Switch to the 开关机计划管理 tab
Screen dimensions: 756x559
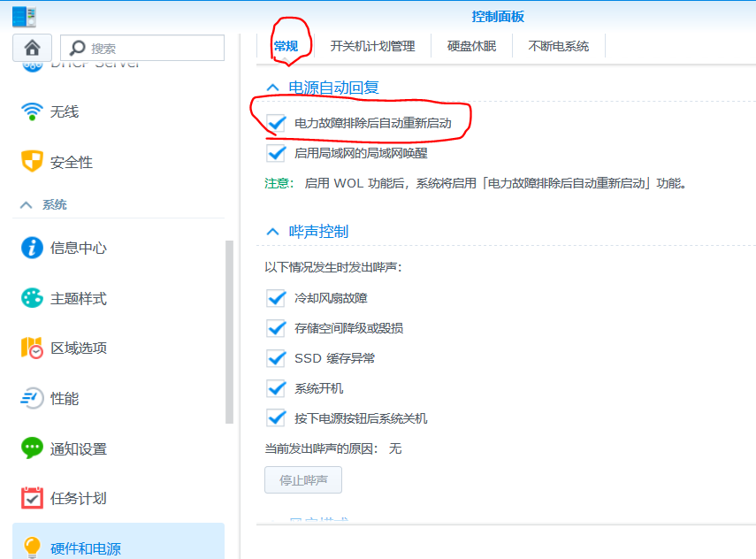373,46
